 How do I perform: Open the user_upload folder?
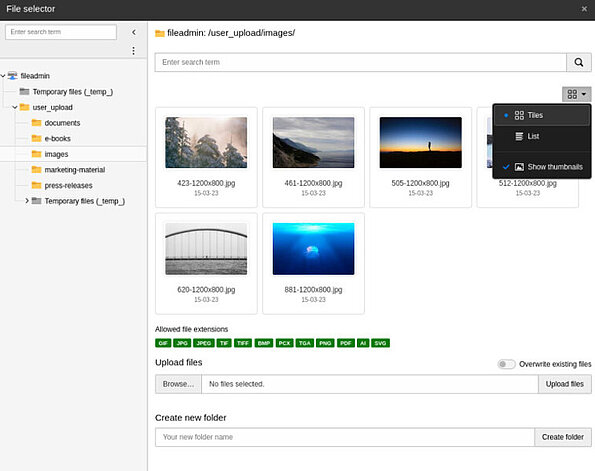click(52, 107)
